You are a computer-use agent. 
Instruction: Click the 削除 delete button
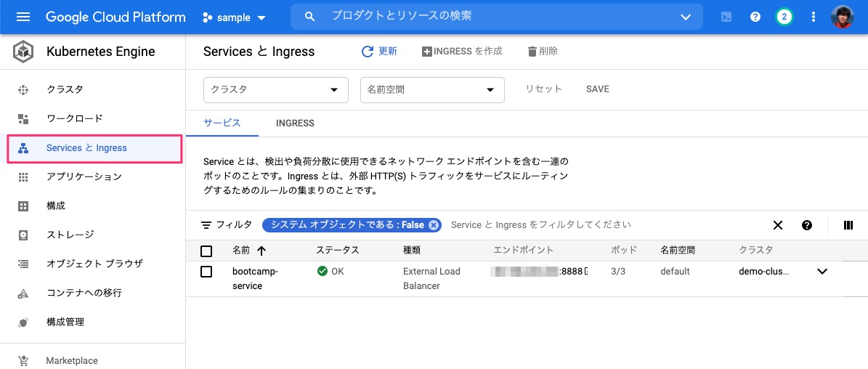tap(543, 52)
